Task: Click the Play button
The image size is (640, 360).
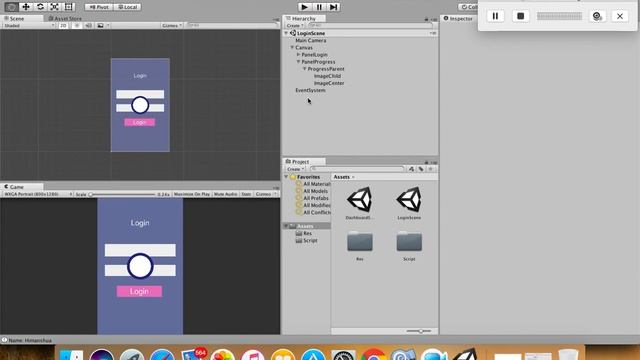Action: coord(304,7)
